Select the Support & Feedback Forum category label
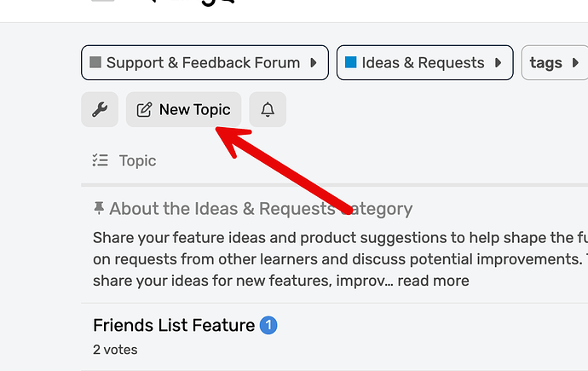588x371 pixels. click(x=203, y=62)
